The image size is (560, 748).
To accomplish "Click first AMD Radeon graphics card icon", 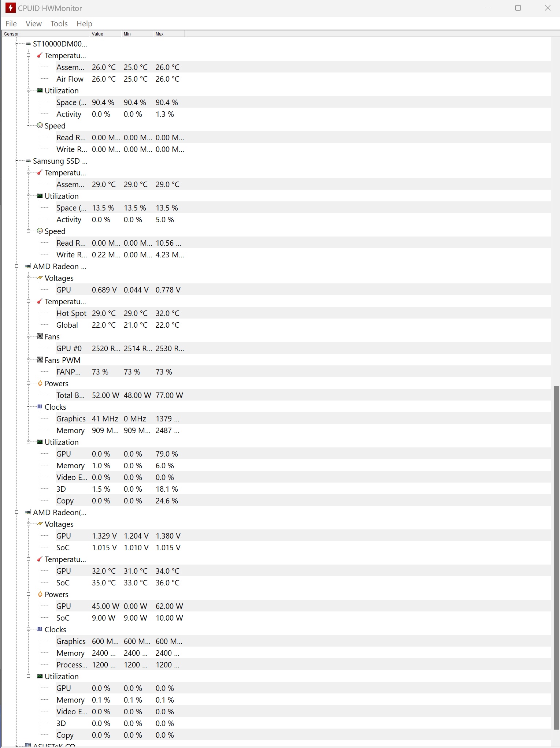I will pos(28,266).
